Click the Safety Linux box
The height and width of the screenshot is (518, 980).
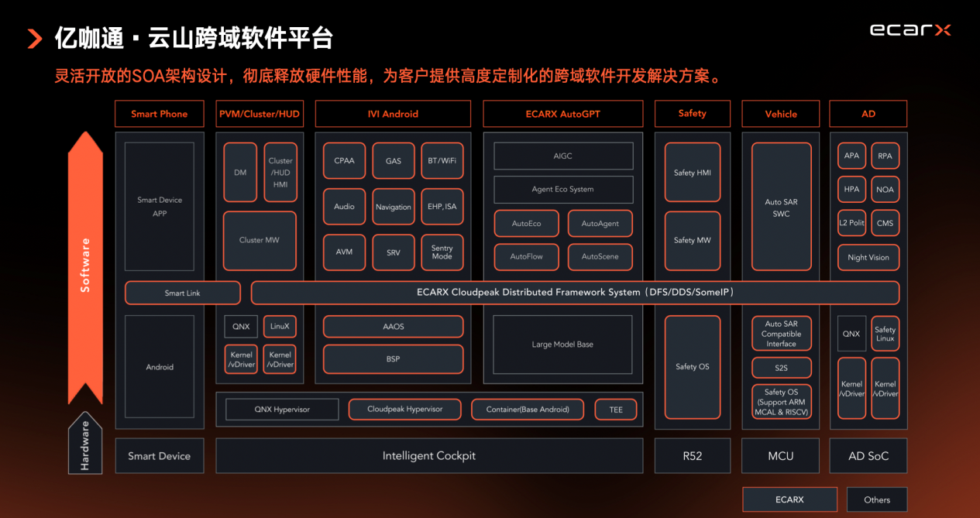(885, 334)
